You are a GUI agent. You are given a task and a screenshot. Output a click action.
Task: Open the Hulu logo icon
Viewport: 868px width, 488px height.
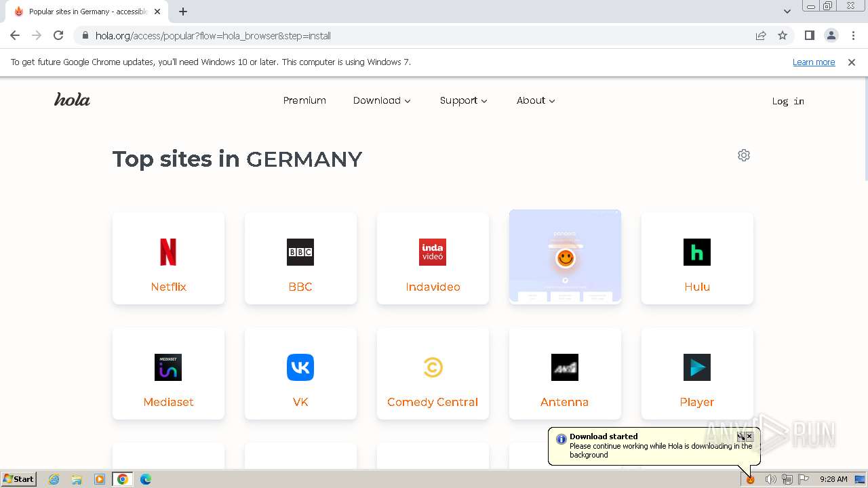pos(697,252)
